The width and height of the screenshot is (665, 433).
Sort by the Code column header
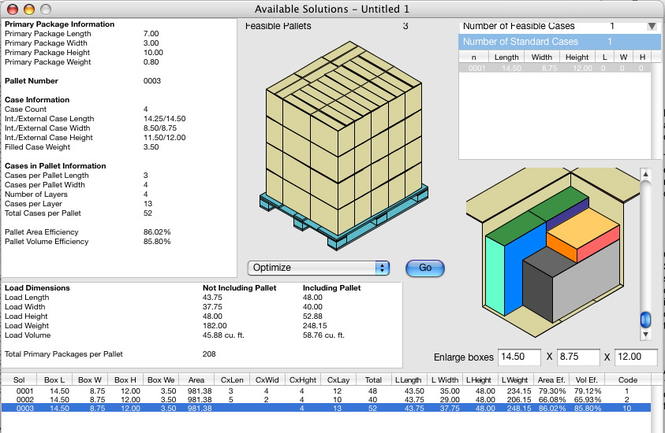pyautogui.click(x=628, y=380)
